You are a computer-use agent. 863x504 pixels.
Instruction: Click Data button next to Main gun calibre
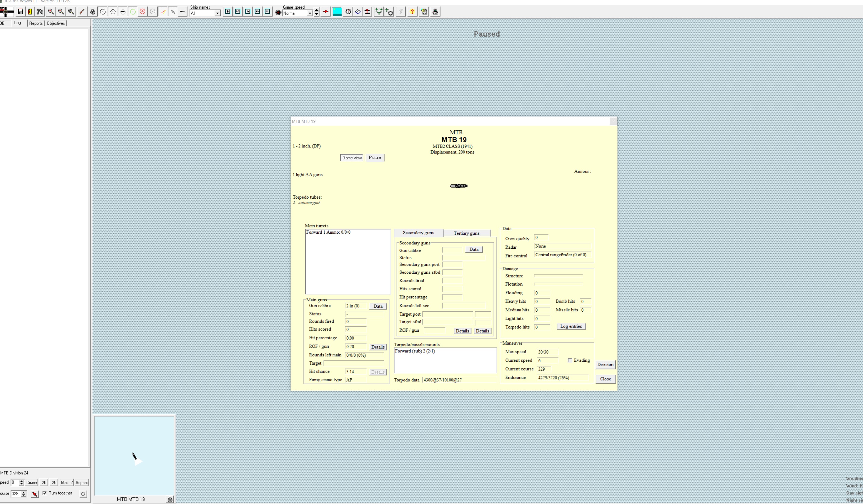378,306
